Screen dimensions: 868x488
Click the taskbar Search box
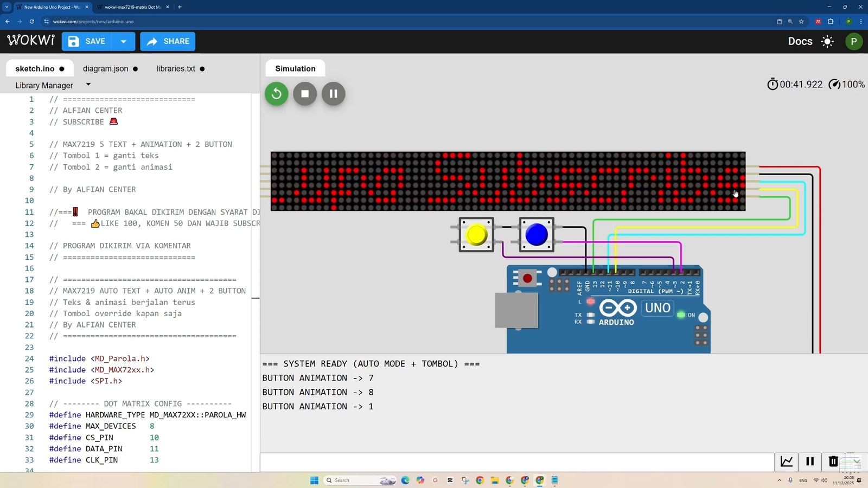[x=360, y=480]
